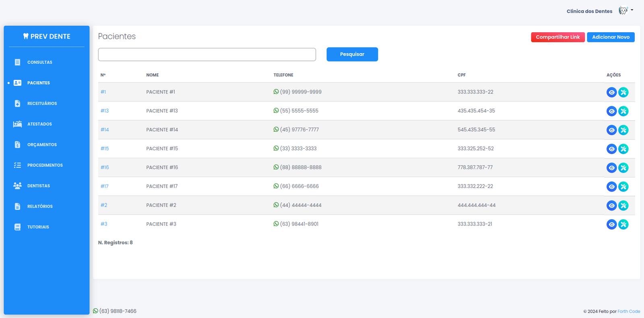Open Orçamentos section from sidebar
Viewport: 644px width, 318px height.
coord(42,145)
